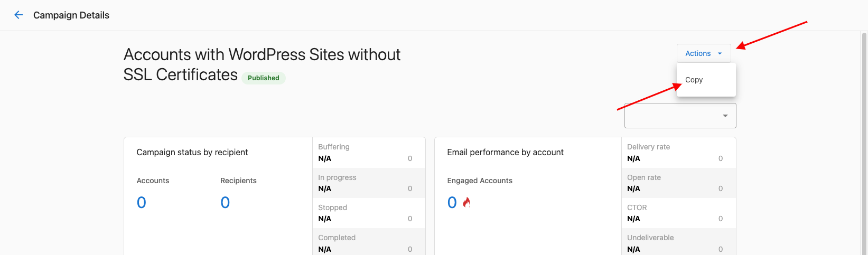Open the Engaged Accounts count value
The image size is (868, 255).
[x=452, y=203]
